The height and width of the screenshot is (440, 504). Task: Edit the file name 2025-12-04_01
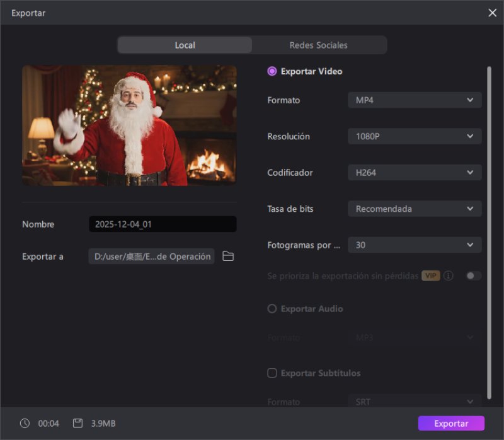(162, 224)
